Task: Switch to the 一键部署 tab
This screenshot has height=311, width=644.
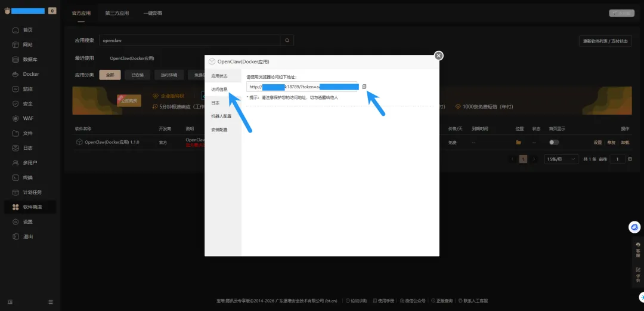Action: 153,13
